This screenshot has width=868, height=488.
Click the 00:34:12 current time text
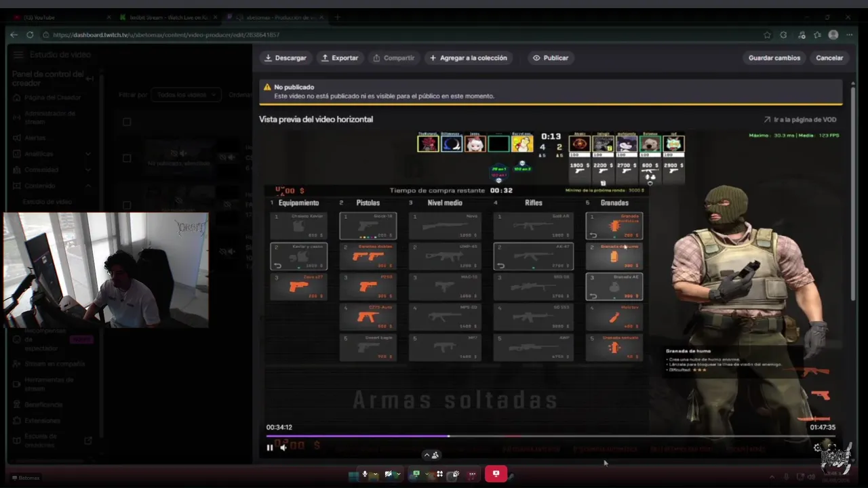click(x=279, y=427)
